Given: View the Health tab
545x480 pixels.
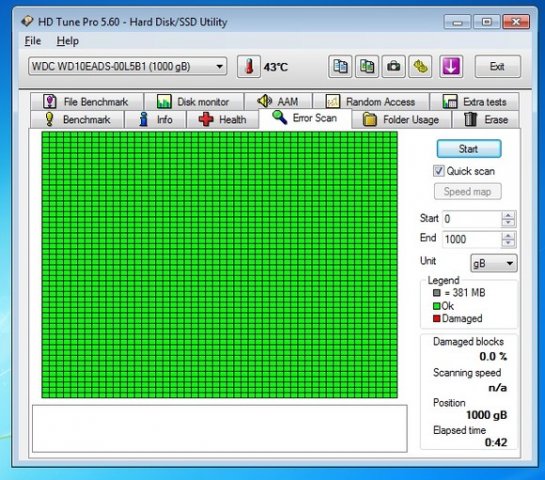Looking at the screenshot, I should [x=222, y=120].
